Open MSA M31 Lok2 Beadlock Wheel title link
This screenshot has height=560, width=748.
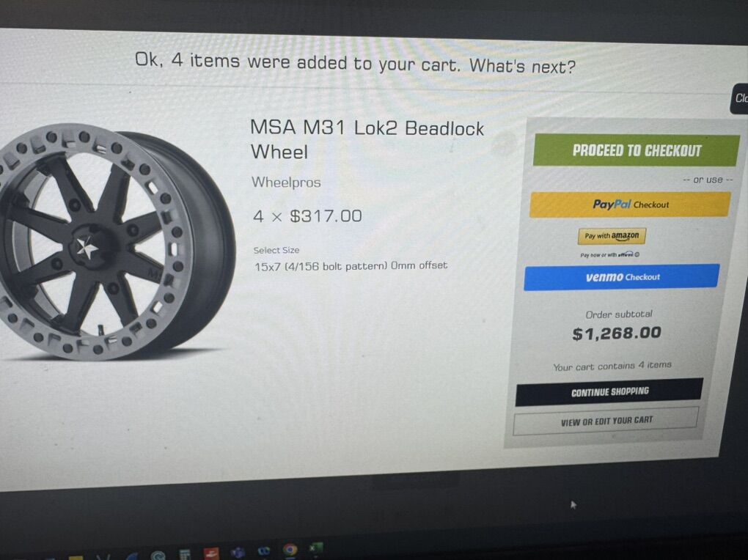point(367,140)
